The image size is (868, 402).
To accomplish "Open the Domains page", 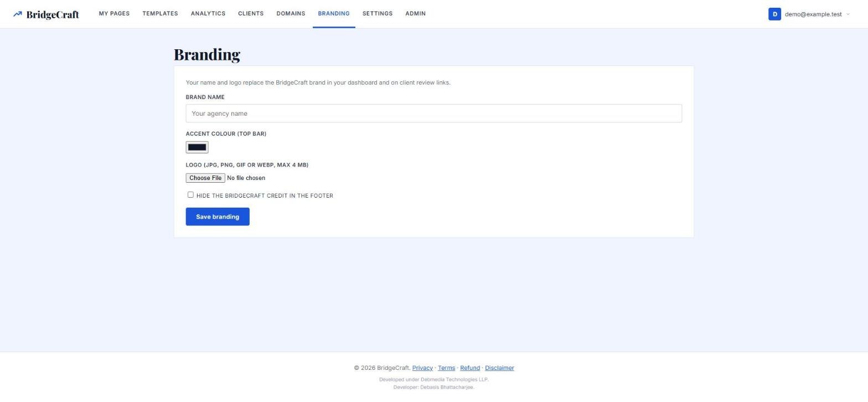I will tap(291, 13).
